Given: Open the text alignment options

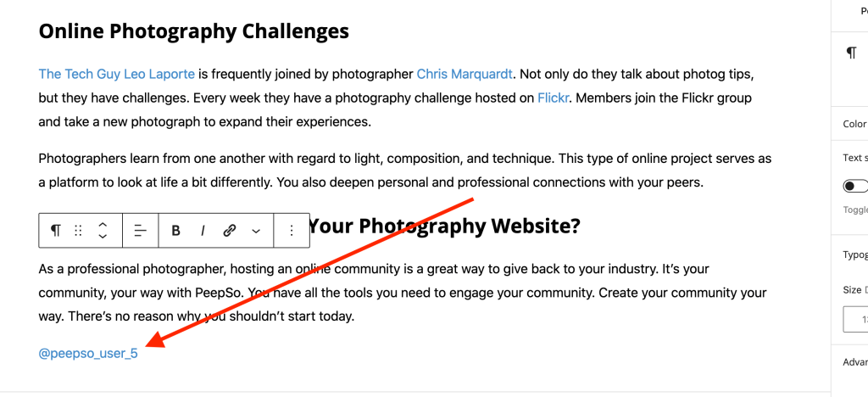Looking at the screenshot, I should point(141,231).
